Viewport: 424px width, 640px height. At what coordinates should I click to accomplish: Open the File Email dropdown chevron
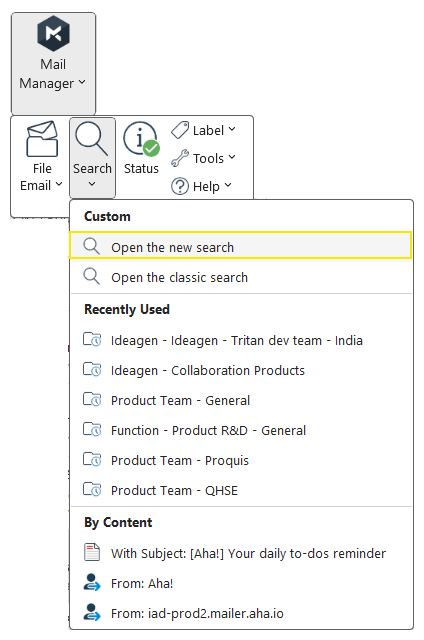point(59,184)
